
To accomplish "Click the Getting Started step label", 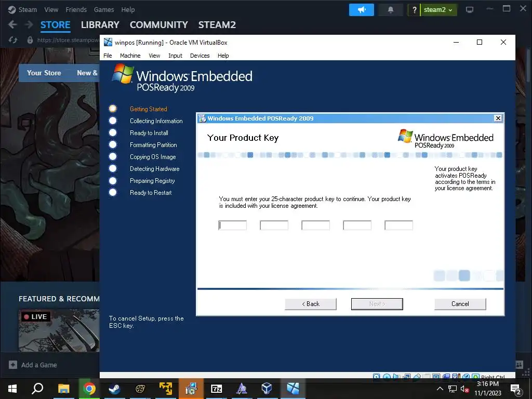I will (148, 109).
